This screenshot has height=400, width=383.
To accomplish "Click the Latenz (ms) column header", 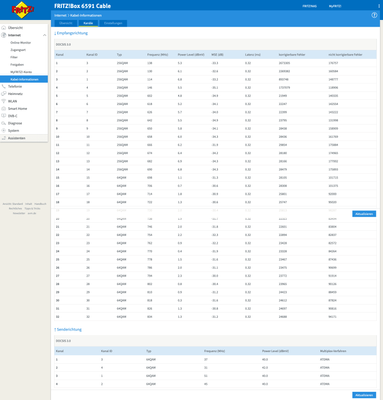I will (x=253, y=55).
